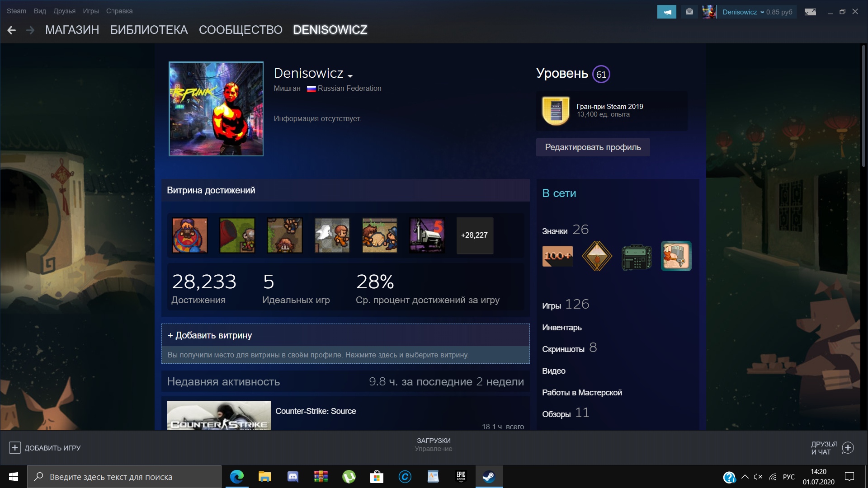Open the Справка menu
Viewport: 868px width, 488px height.
coord(119,11)
